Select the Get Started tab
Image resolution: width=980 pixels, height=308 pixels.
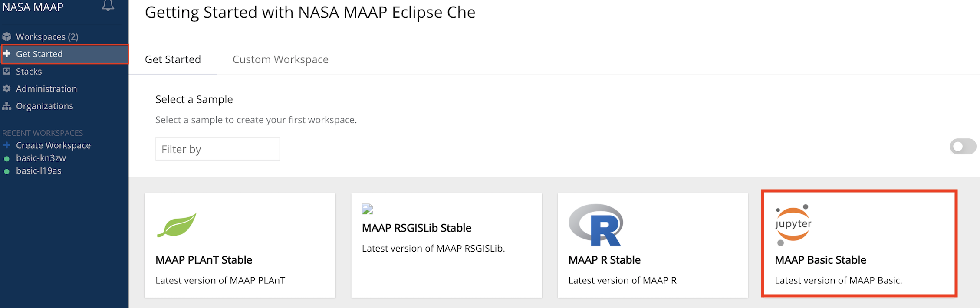(x=173, y=59)
